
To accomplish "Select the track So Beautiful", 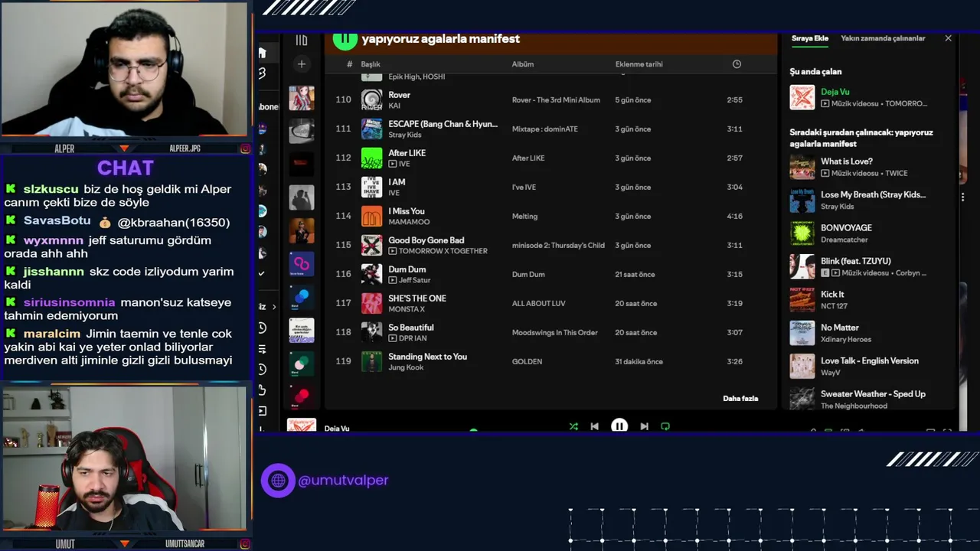I will tap(410, 328).
